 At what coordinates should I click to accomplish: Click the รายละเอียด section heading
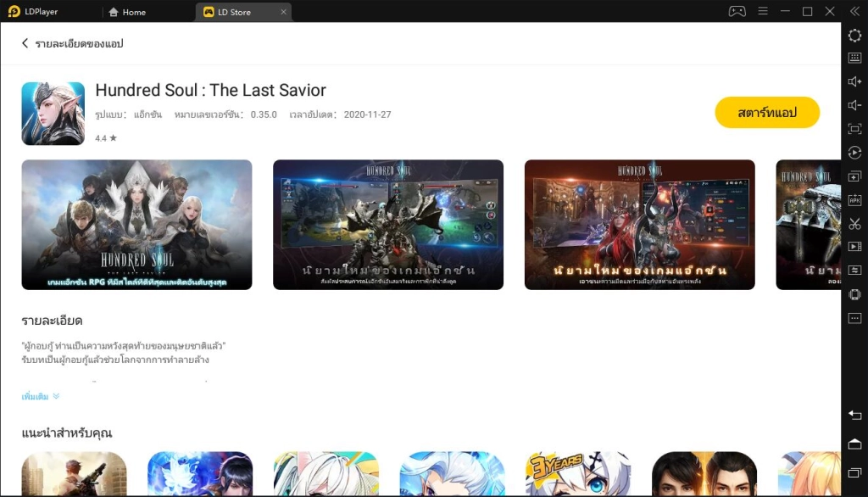point(52,321)
